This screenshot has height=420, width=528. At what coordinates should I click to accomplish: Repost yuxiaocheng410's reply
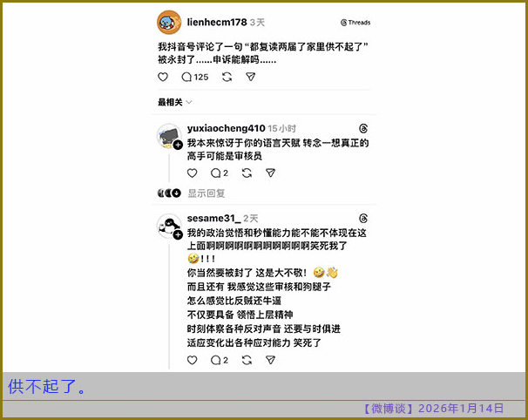tap(247, 173)
